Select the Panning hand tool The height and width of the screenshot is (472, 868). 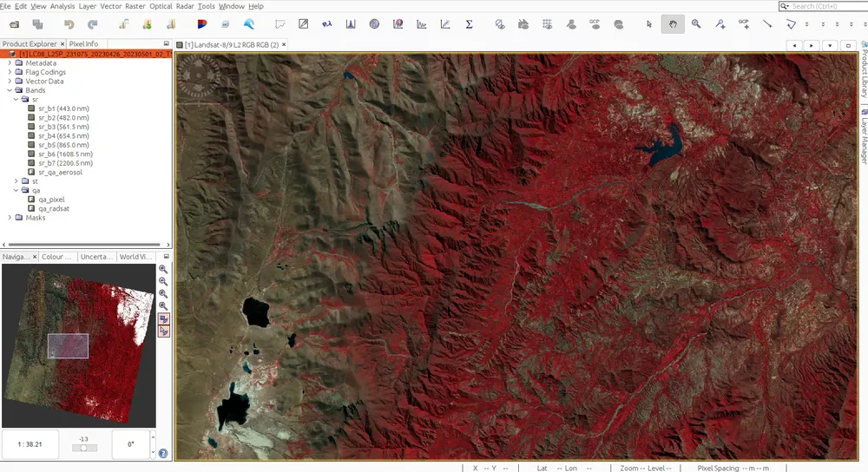(673, 24)
